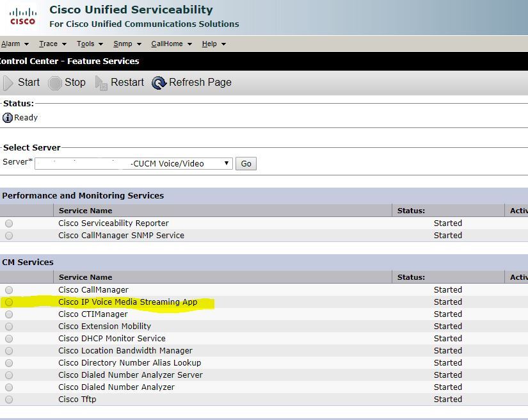The height and width of the screenshot is (420, 528).
Task: Click the Restart service icon
Action: point(100,82)
